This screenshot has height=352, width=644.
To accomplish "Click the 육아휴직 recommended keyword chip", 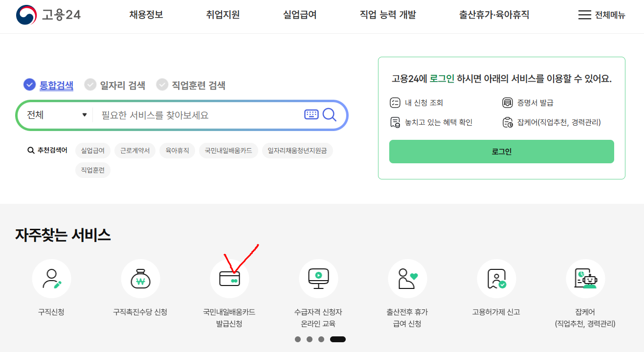I will (x=177, y=151).
